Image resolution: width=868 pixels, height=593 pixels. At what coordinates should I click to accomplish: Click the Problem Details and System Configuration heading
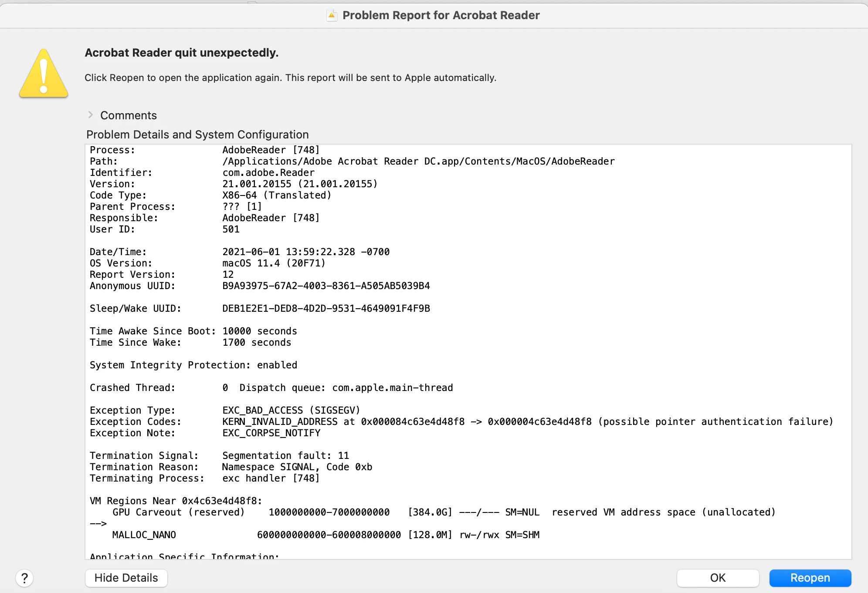coord(197,135)
